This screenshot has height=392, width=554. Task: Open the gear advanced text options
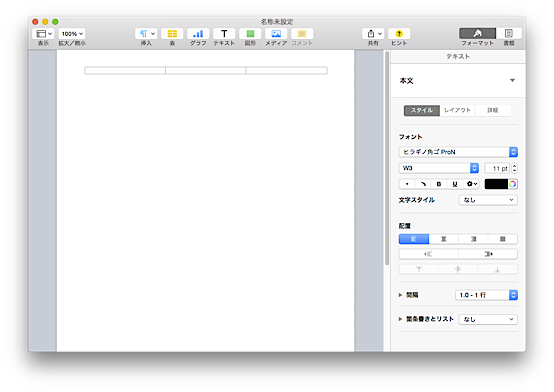coord(472,184)
